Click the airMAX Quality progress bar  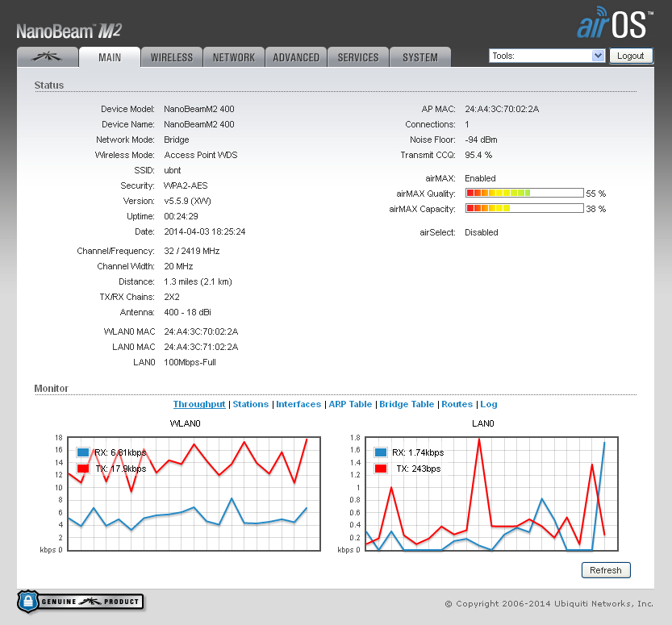click(x=524, y=194)
